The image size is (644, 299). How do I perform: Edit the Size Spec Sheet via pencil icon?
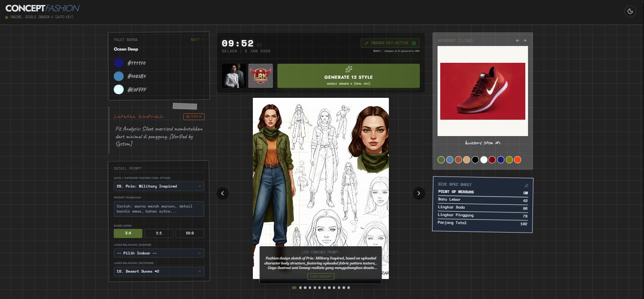526,185
